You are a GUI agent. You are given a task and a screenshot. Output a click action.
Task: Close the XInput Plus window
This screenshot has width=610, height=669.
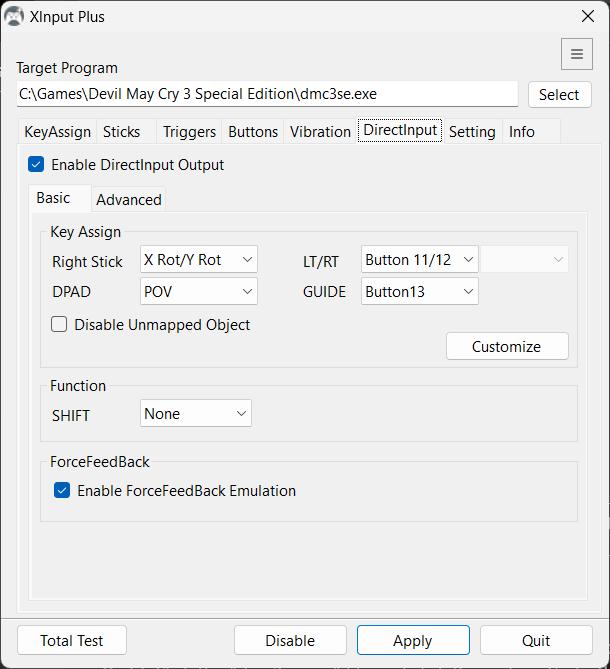pyautogui.click(x=587, y=16)
